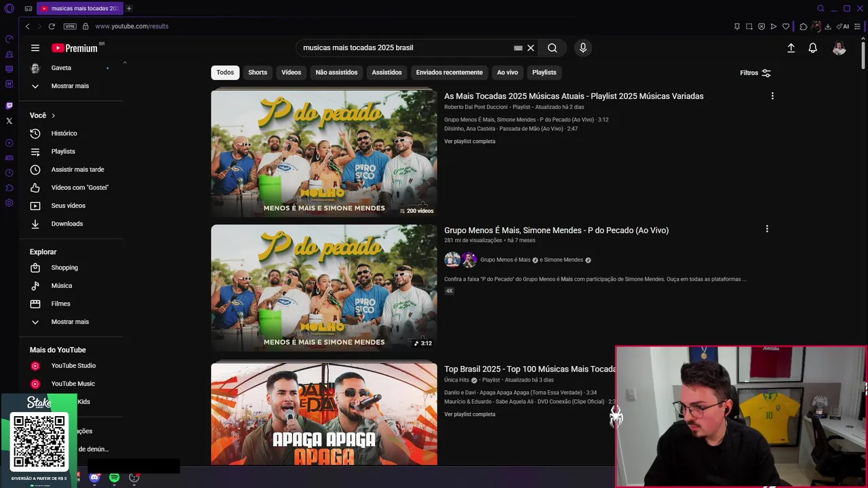Open Twitch in the Opera sidebar
This screenshot has height=488, width=868.
(x=9, y=106)
